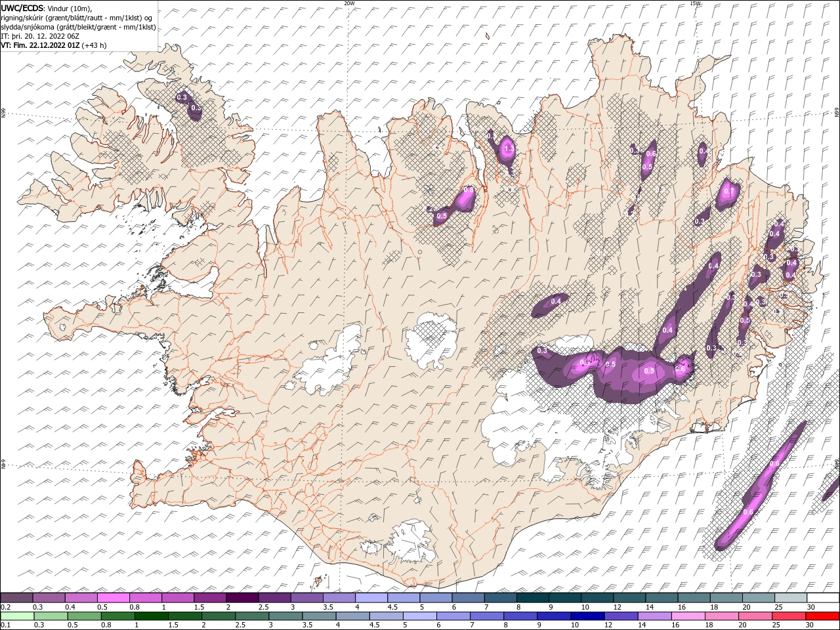
Task: Select the slate blue 6 swatch in upper legend
Action: click(x=469, y=597)
